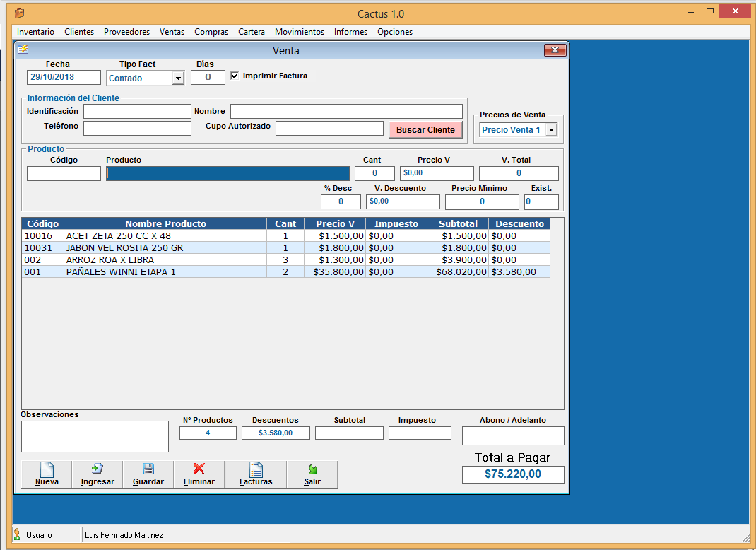Click the Identificación input field
Screen dimensions: 756x550
click(x=137, y=112)
